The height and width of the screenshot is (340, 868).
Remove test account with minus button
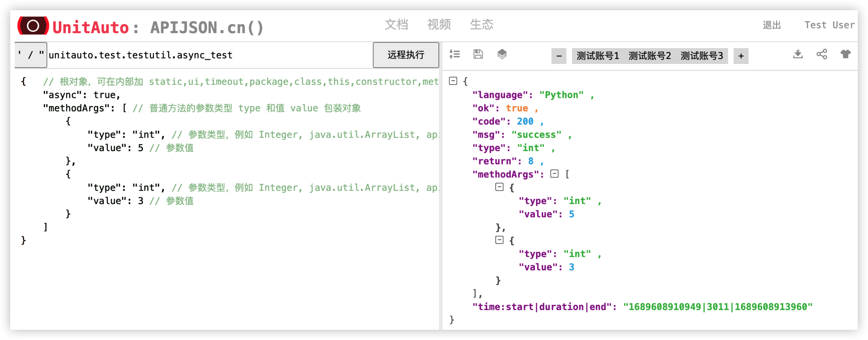click(559, 56)
